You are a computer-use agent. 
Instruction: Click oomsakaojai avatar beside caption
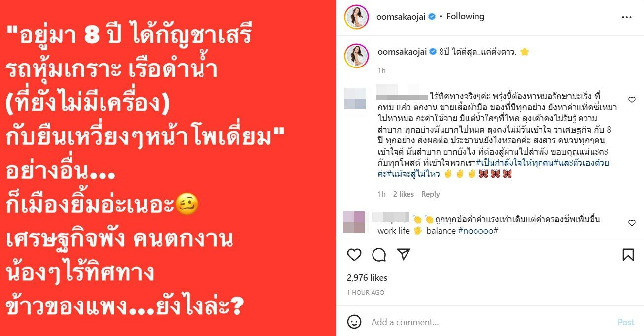(x=357, y=54)
